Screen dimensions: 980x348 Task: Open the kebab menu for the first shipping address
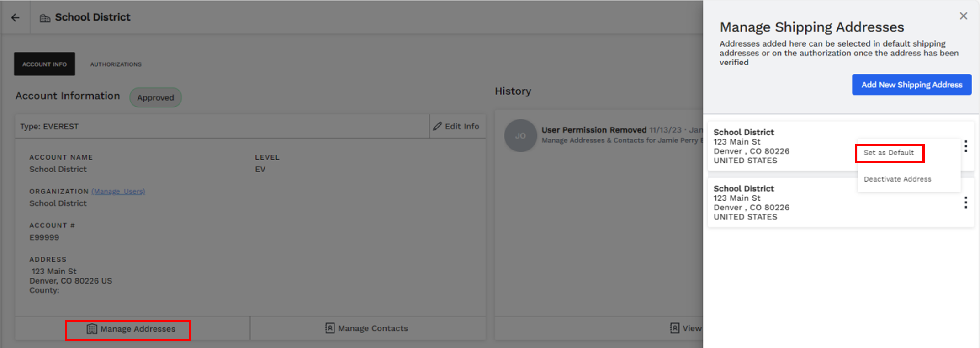[x=966, y=146]
